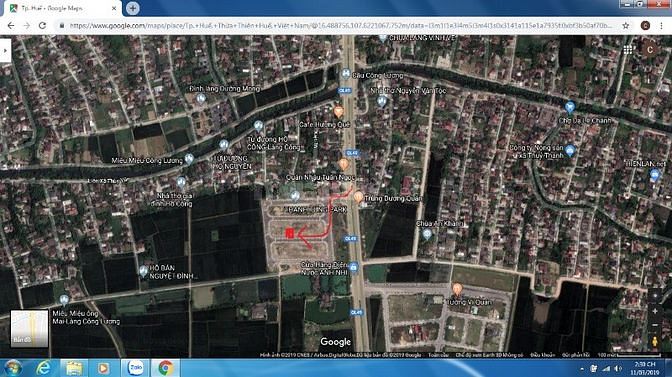
Task: Open the Điều khoản terms link
Action: click(x=542, y=355)
